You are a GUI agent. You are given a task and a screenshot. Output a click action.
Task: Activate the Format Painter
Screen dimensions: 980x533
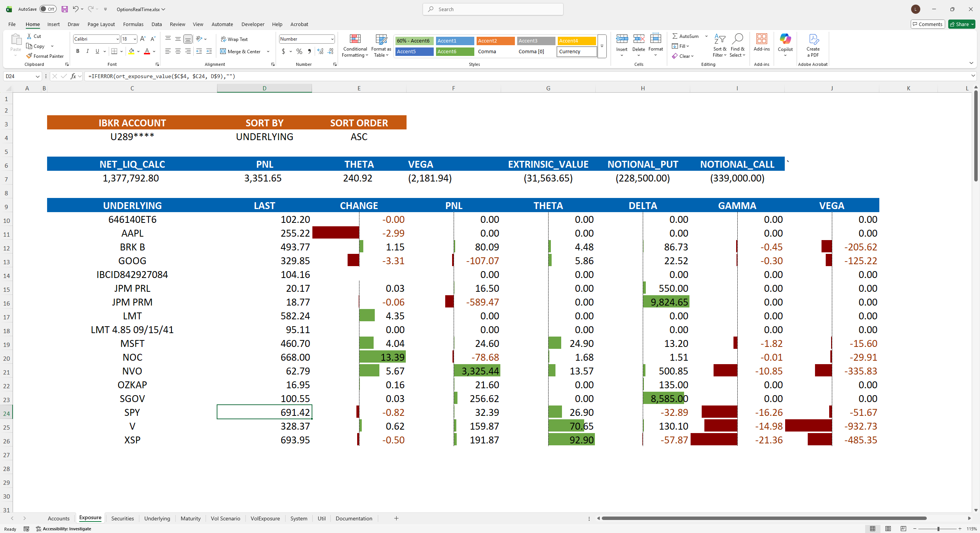[x=45, y=56]
